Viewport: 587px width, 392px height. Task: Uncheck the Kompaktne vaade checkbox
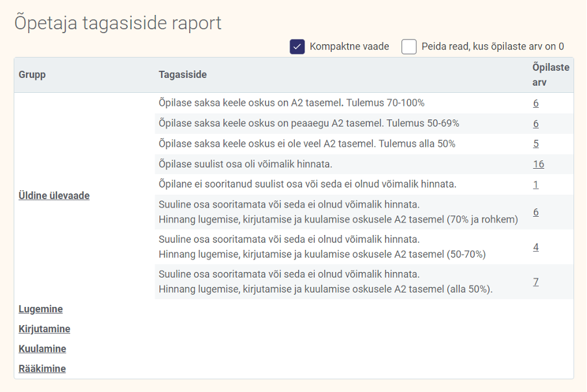coord(297,47)
